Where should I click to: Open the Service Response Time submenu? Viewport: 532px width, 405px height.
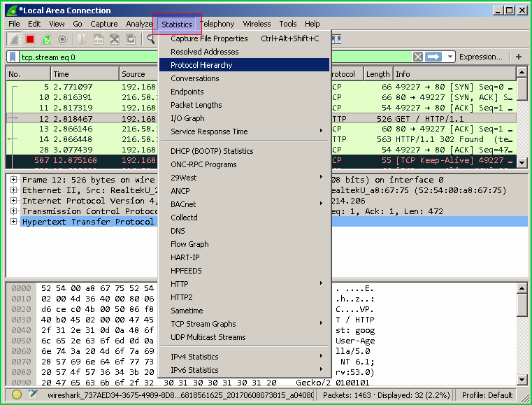click(244, 132)
